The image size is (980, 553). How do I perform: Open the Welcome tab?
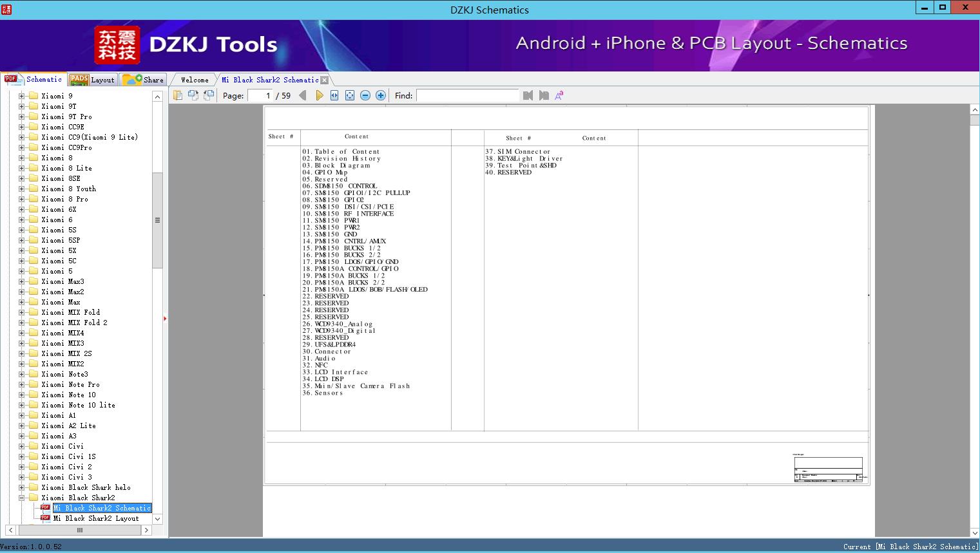point(194,80)
